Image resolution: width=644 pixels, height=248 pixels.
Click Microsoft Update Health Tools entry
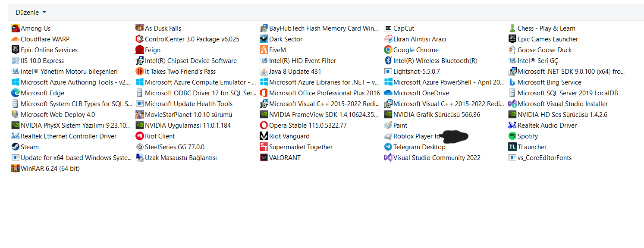[x=184, y=104]
